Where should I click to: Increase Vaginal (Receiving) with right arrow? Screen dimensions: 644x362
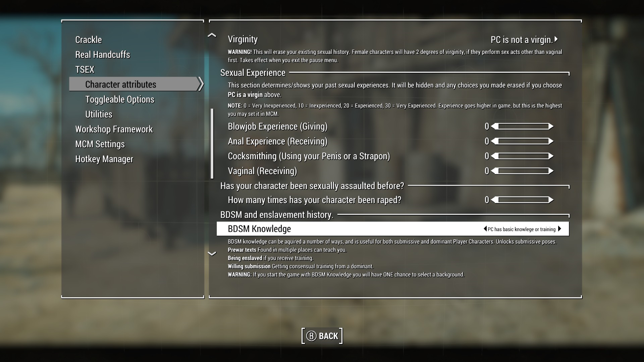[551, 171]
